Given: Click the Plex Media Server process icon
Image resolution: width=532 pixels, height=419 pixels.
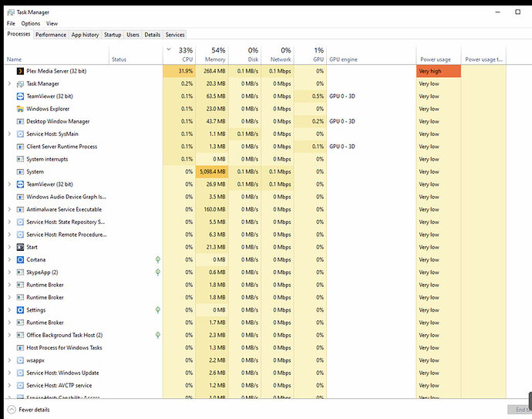Looking at the screenshot, I should coord(20,71).
